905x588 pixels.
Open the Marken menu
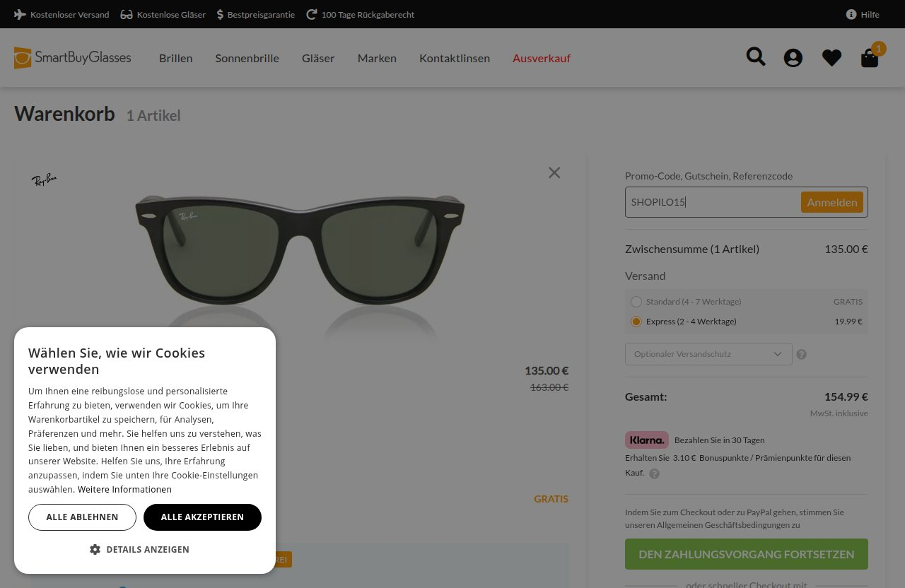(377, 58)
